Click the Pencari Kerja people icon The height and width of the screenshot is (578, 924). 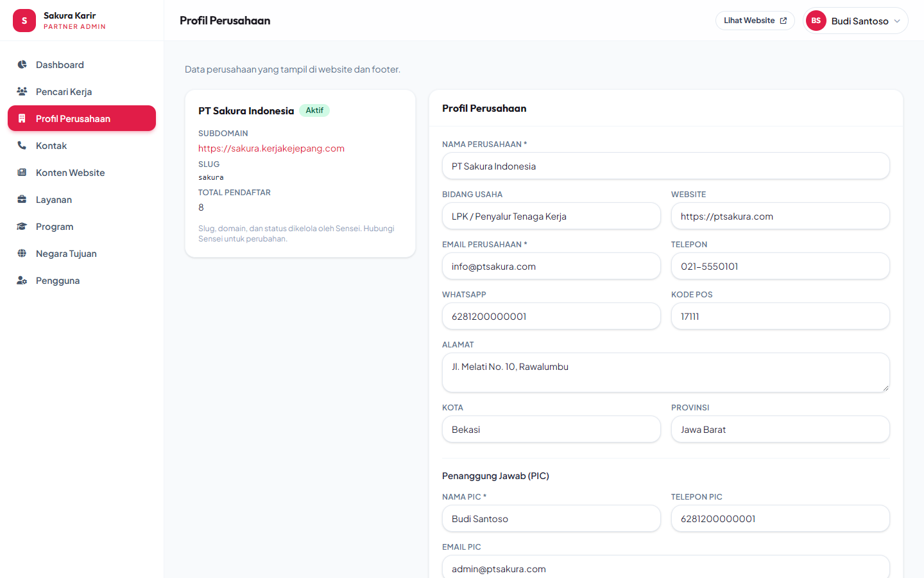pyautogui.click(x=22, y=92)
